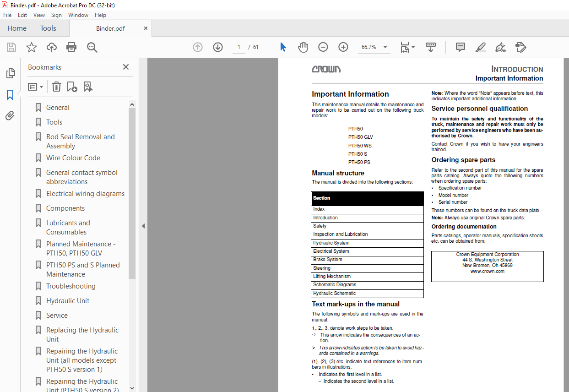Open the fit page options icon
569x392 pixels.
point(407,47)
